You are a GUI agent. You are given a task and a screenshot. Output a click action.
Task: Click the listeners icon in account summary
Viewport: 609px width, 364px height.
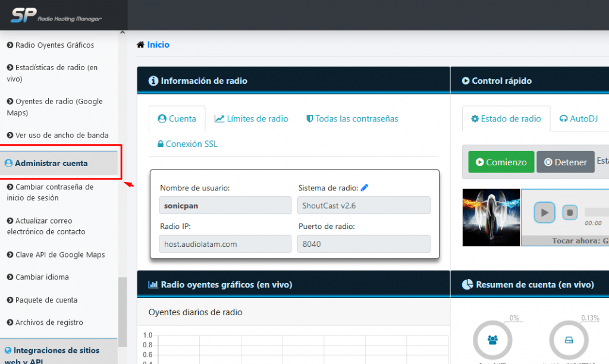tap(492, 340)
